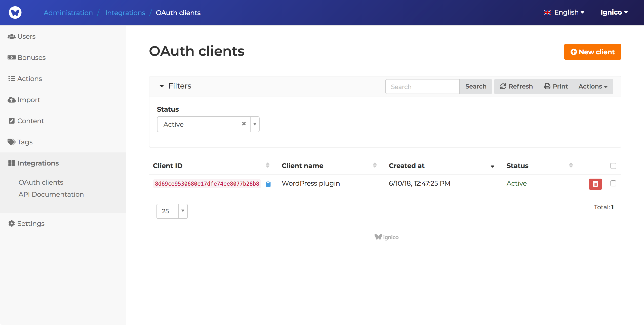Sort table by Client ID
The image size is (644, 325).
tap(268, 165)
